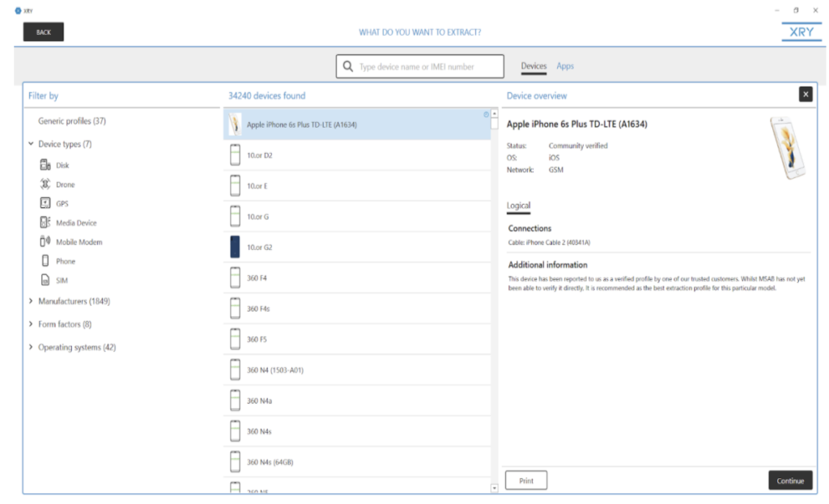Click the Cable: iPhone Cable 2 text
The height and width of the screenshot is (504, 829).
pyautogui.click(x=549, y=243)
